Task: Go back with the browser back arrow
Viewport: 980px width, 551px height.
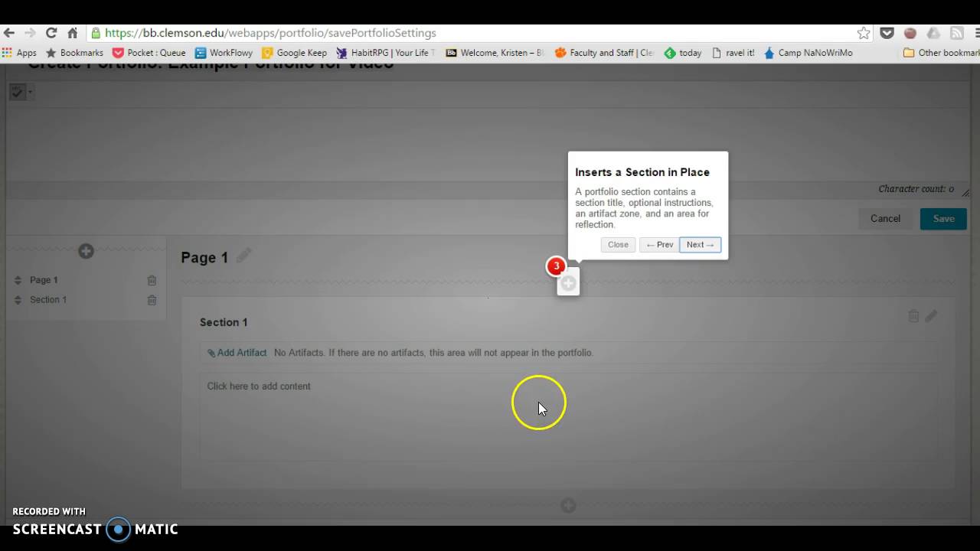Action: 9,33
